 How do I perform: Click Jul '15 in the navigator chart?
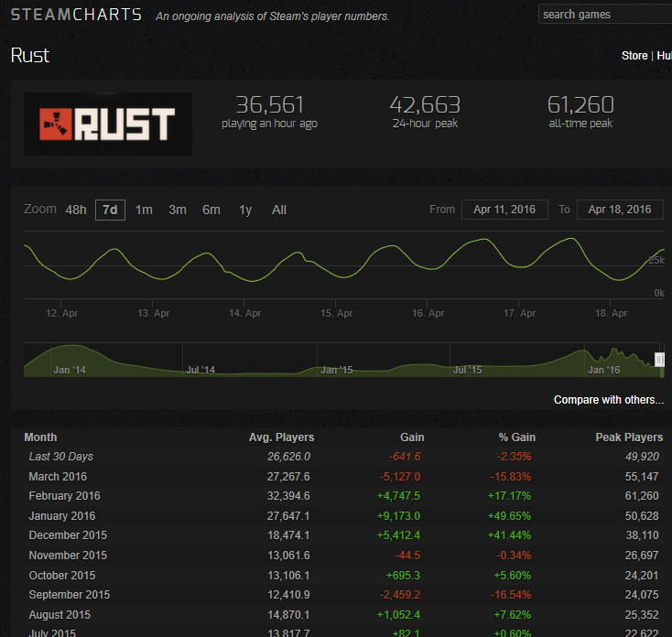point(468,370)
